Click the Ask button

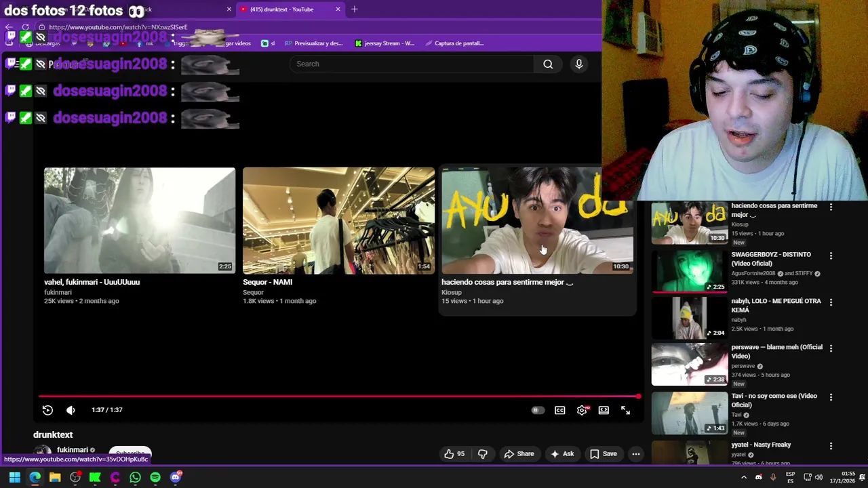pyautogui.click(x=562, y=454)
